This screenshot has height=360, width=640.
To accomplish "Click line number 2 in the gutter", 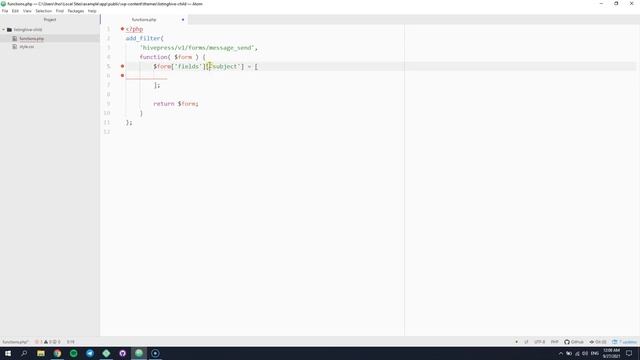I will (x=108, y=38).
